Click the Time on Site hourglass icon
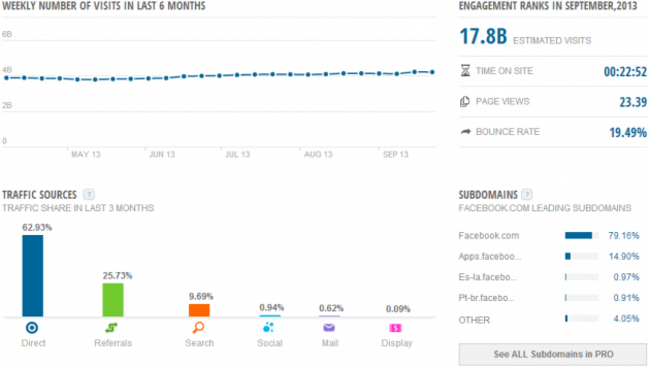The width and height of the screenshot is (650, 367). 466,70
